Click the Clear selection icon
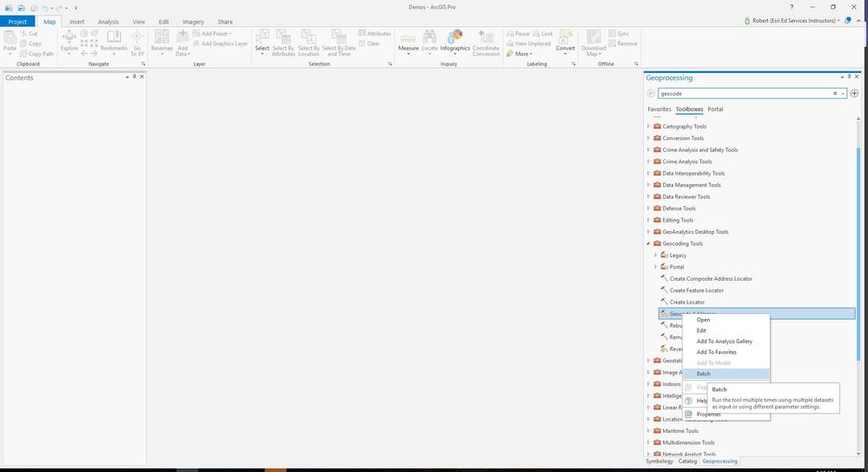Viewport: 868px width, 472px height. coord(362,43)
